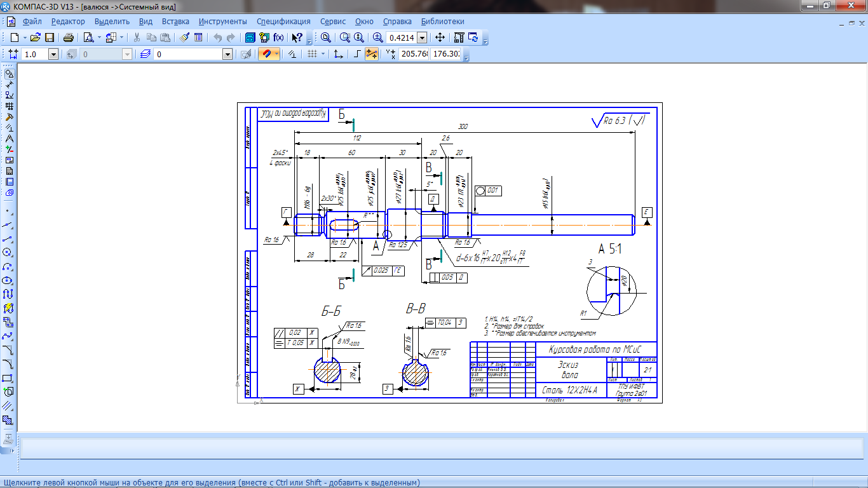
Task: Open the Выделить menu
Action: pyautogui.click(x=112, y=22)
